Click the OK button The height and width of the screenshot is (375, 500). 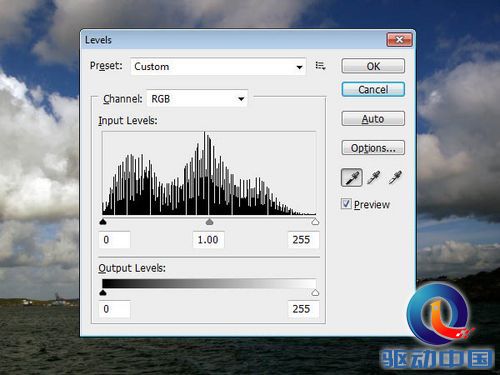tap(373, 66)
